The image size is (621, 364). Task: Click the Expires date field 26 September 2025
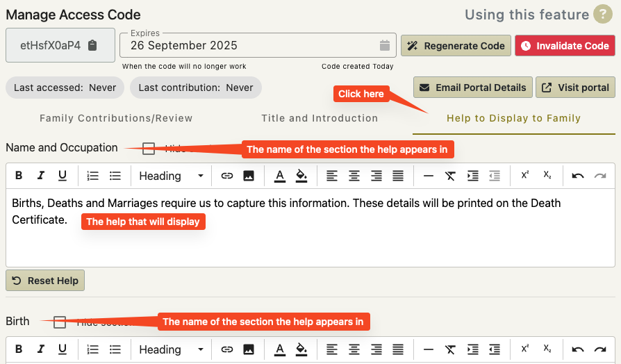(x=258, y=45)
